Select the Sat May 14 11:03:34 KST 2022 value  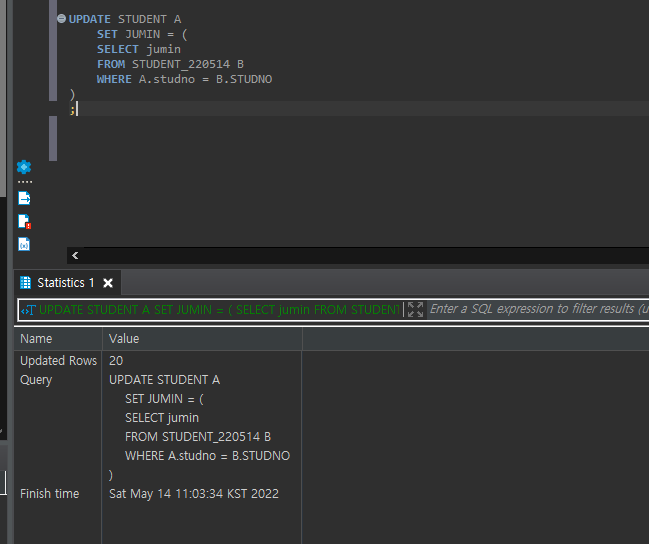coord(194,493)
